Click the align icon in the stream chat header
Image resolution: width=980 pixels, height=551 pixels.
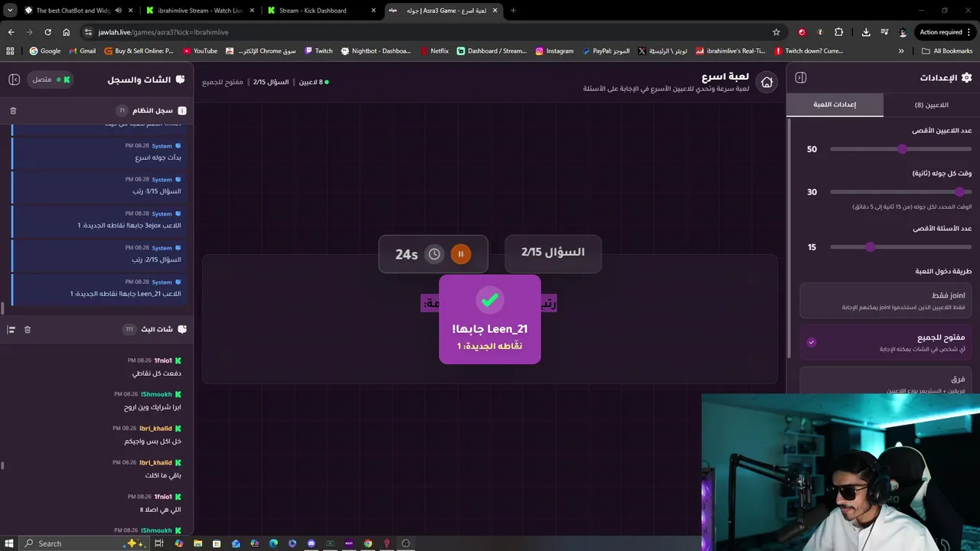[x=11, y=329]
